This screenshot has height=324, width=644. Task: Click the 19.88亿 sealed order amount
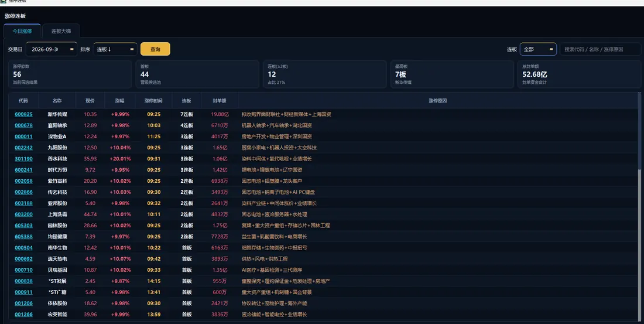coord(220,114)
